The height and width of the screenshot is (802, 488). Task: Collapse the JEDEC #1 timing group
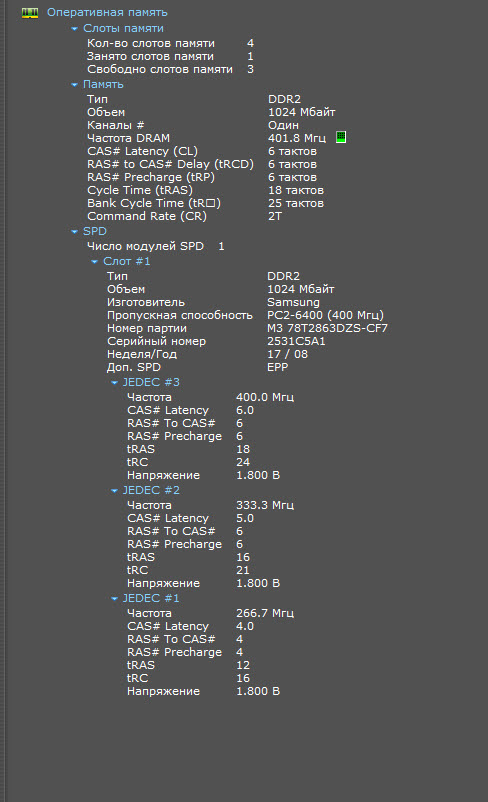point(115,598)
